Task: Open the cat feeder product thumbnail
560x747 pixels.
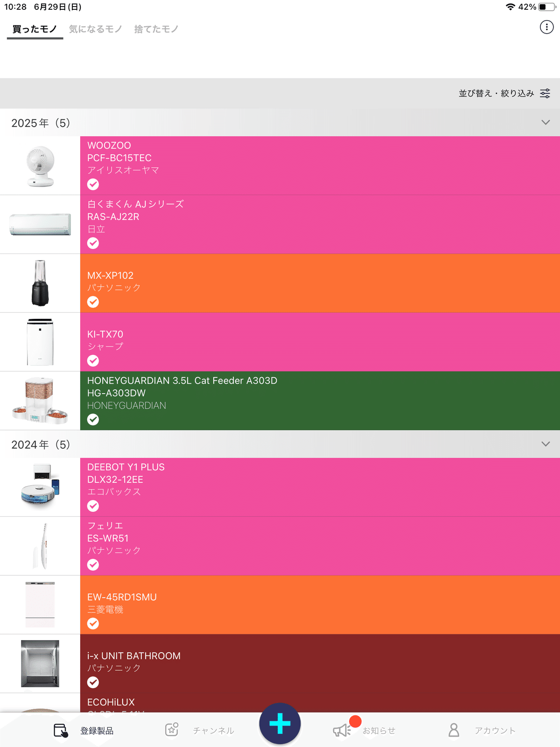Action: tap(40, 401)
